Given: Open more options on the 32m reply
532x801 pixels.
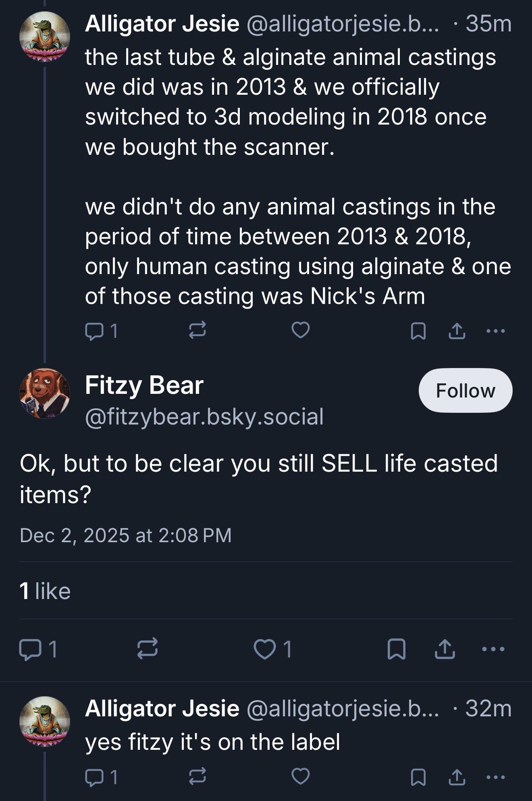Looking at the screenshot, I should (x=495, y=776).
